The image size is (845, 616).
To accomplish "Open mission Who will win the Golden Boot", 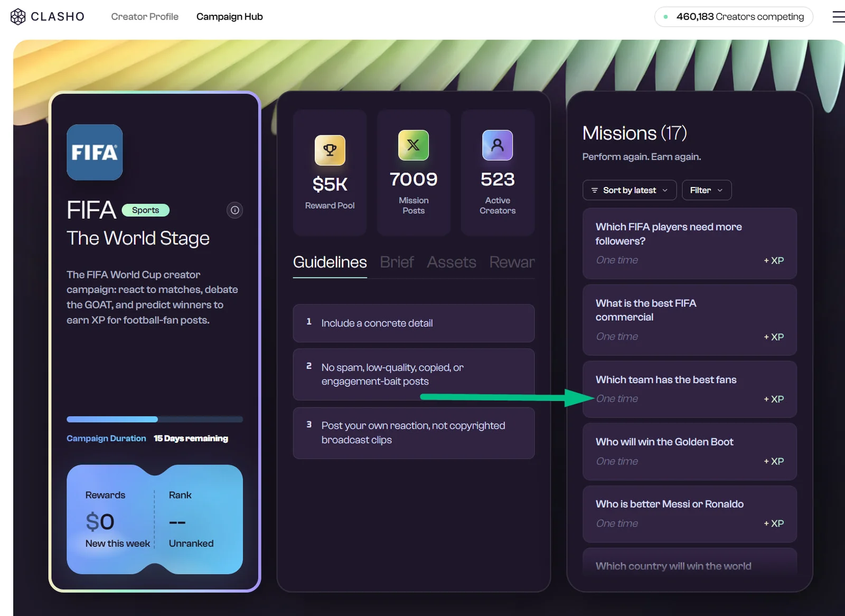I will [690, 451].
